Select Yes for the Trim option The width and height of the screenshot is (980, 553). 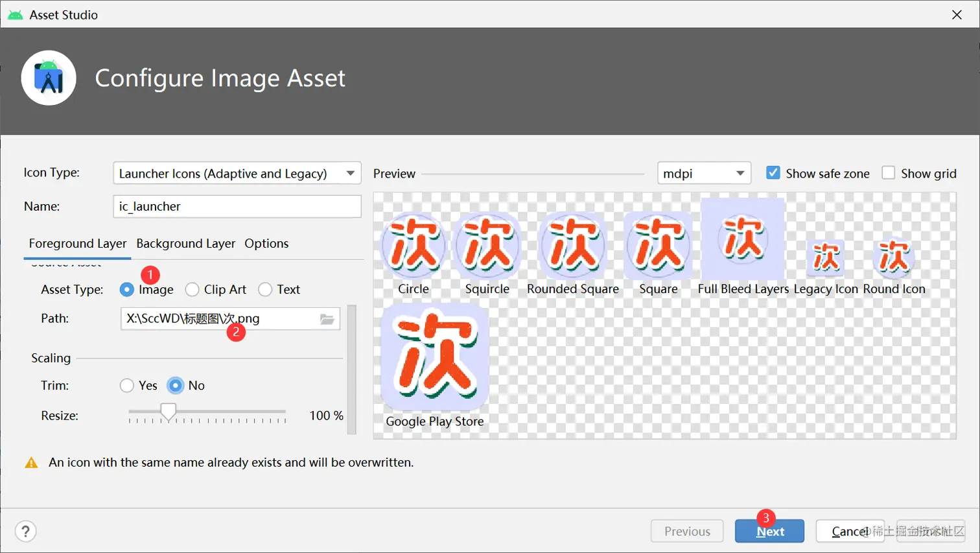click(127, 385)
